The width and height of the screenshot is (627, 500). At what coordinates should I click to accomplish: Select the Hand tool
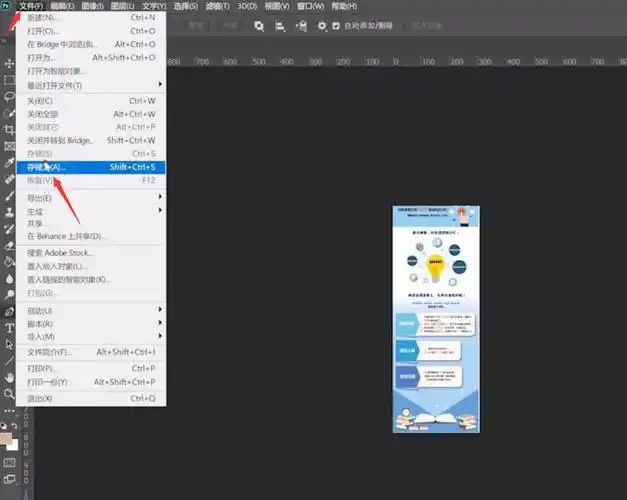point(10,377)
